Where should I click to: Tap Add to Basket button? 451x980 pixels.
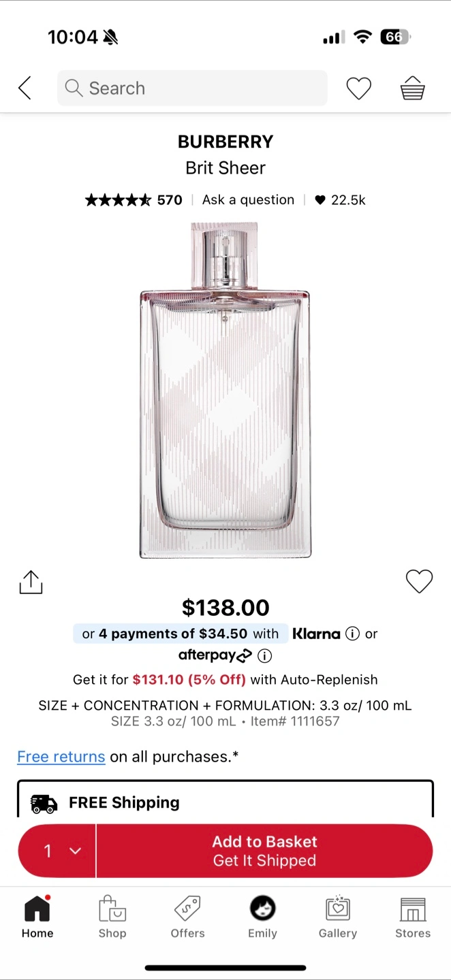pyautogui.click(x=264, y=851)
